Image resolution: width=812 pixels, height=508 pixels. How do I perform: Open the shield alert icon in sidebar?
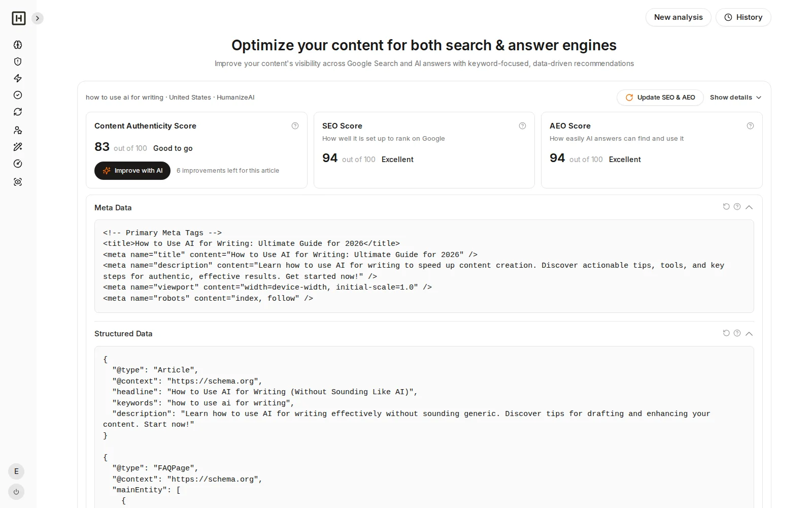pos(18,61)
